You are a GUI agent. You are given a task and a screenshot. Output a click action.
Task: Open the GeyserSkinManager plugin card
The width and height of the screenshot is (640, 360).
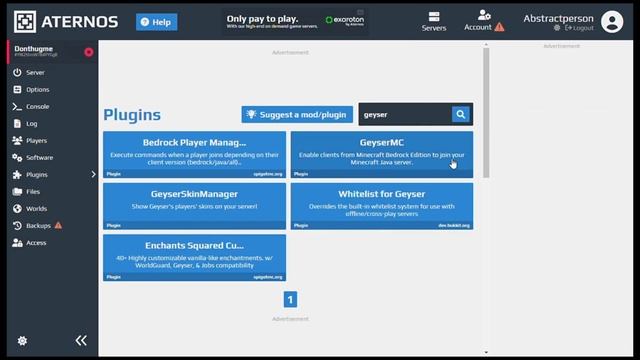[194, 206]
